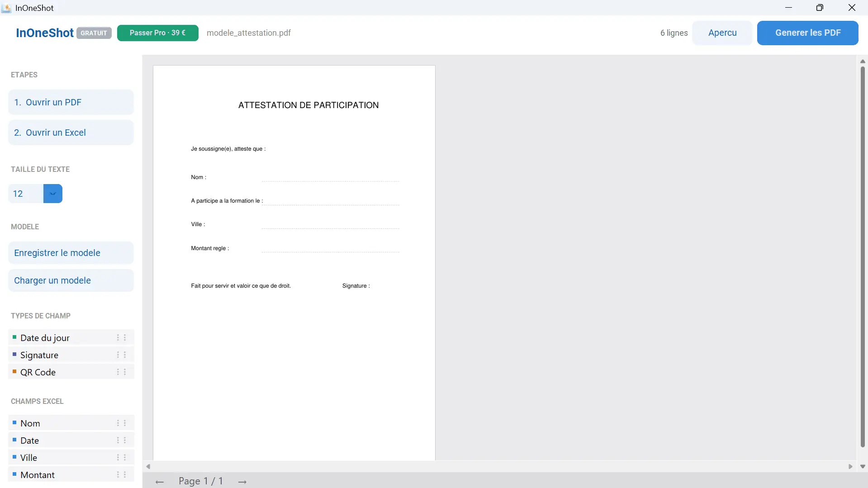Select the Montant Excel field
Screen dimensions: 868x488
tap(71, 475)
